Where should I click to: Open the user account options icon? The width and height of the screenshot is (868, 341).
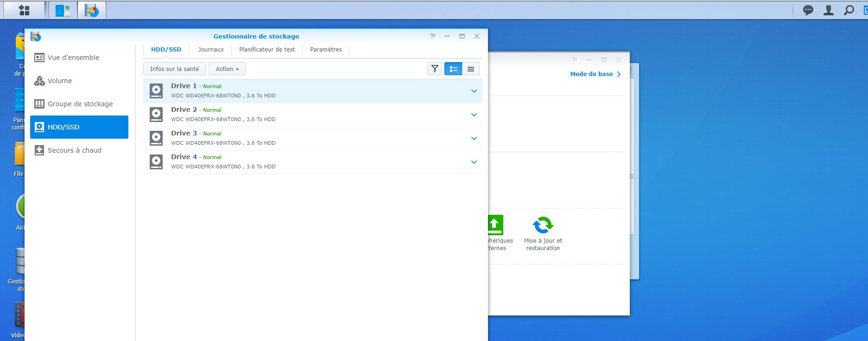click(829, 10)
